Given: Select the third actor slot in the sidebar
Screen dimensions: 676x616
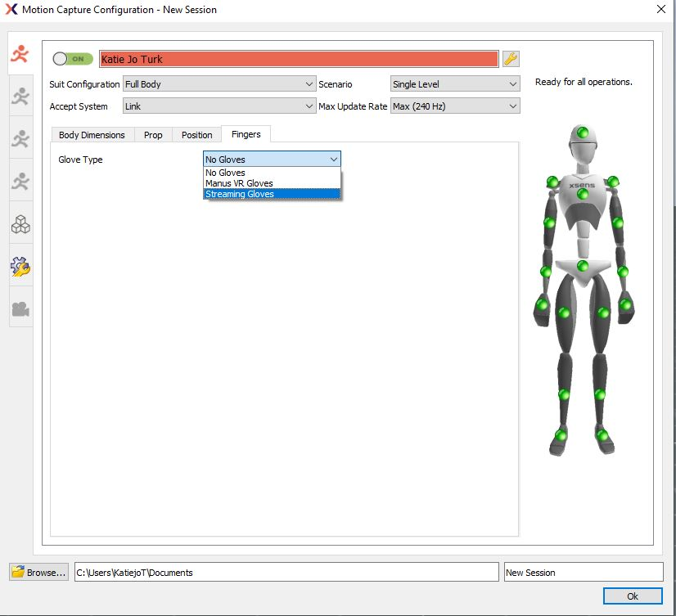Looking at the screenshot, I should (x=20, y=139).
